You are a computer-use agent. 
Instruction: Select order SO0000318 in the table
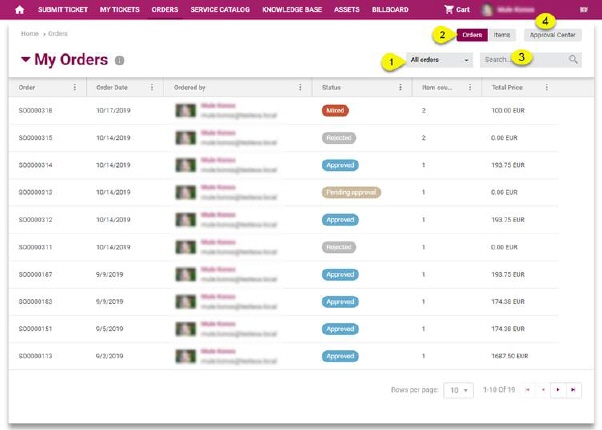coord(36,110)
